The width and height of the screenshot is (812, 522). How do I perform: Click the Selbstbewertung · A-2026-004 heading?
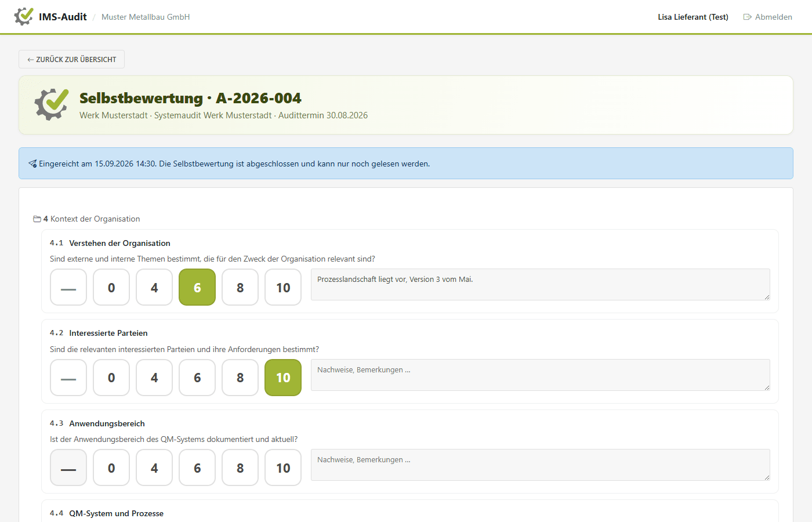(x=190, y=98)
